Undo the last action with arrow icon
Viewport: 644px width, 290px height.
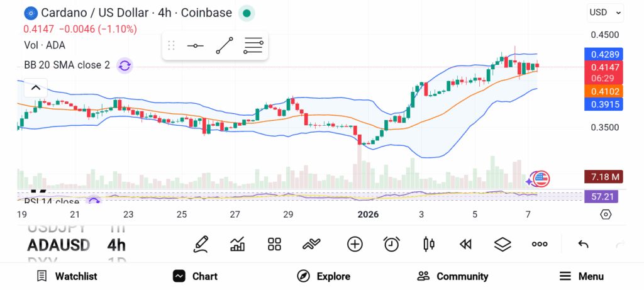583,244
